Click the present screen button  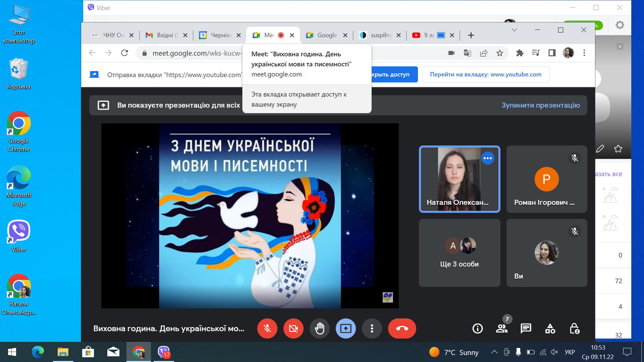(x=346, y=328)
